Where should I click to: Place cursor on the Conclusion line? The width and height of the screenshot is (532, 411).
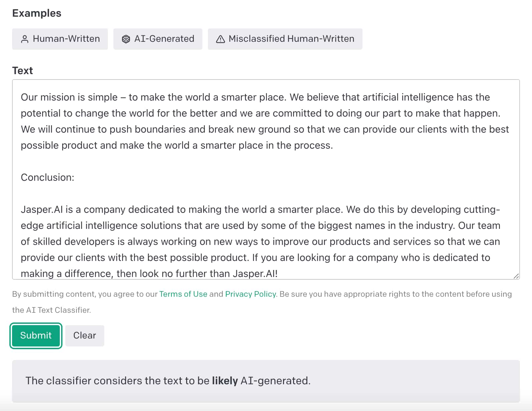(x=47, y=177)
